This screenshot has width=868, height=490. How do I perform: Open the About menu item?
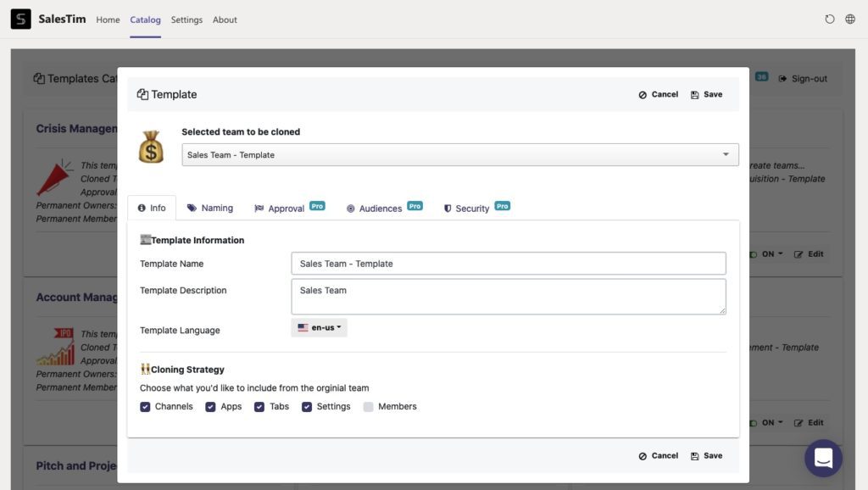pyautogui.click(x=225, y=19)
